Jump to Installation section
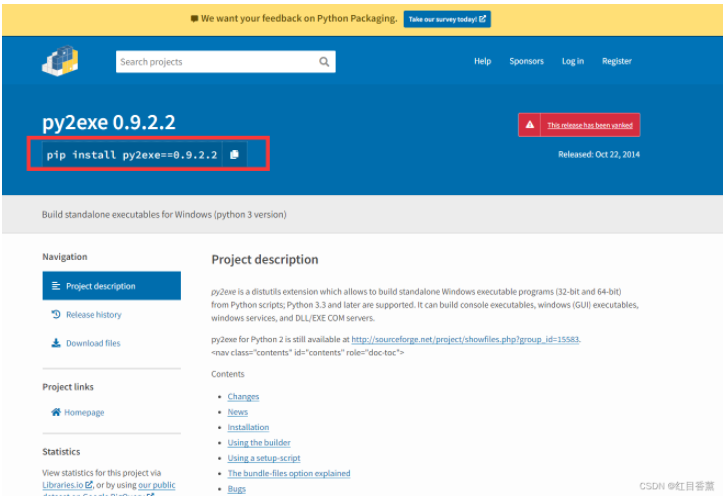This screenshot has height=499, width=728. (248, 427)
